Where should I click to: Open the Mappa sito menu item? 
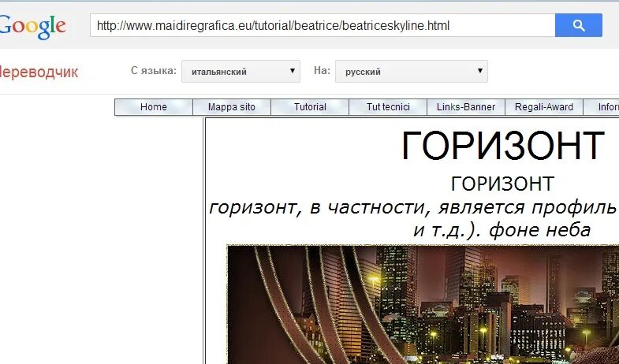coord(232,107)
